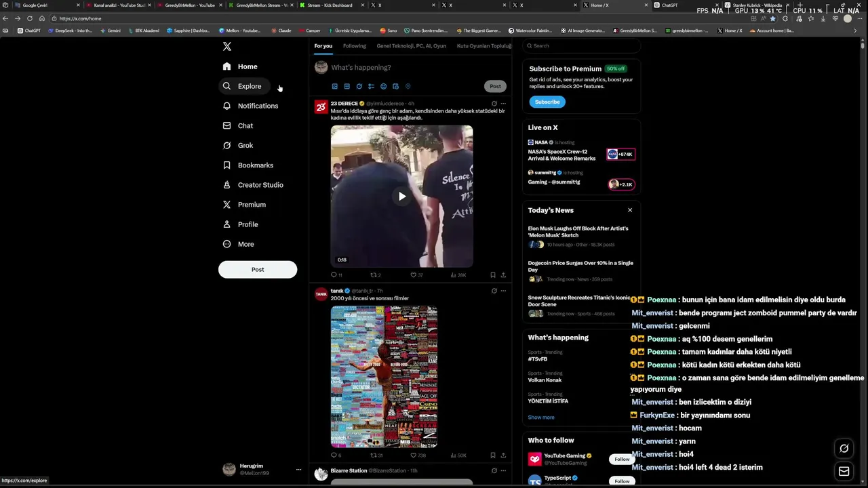This screenshot has width=868, height=488.
Task: Add a poll to the new post
Action: (371, 86)
